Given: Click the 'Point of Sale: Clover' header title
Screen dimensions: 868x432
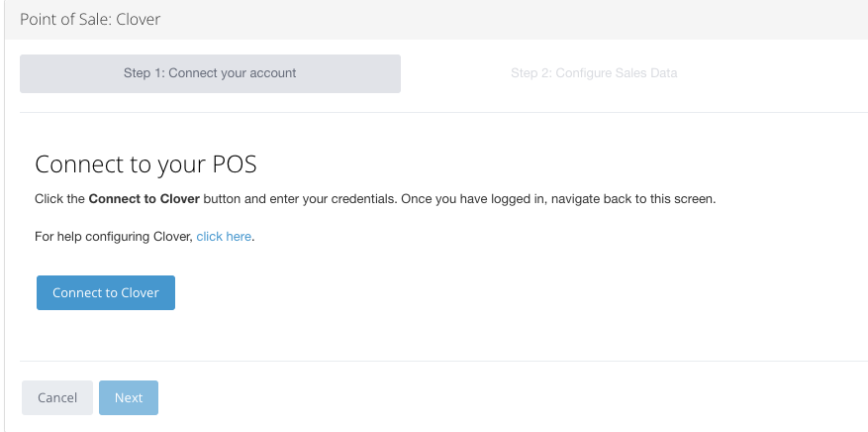Looking at the screenshot, I should (x=90, y=19).
